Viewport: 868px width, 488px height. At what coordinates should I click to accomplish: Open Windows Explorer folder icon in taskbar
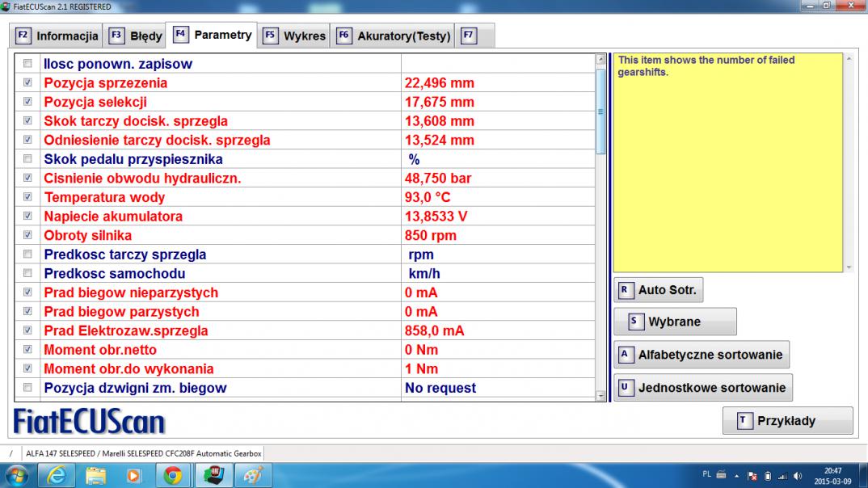(x=96, y=476)
